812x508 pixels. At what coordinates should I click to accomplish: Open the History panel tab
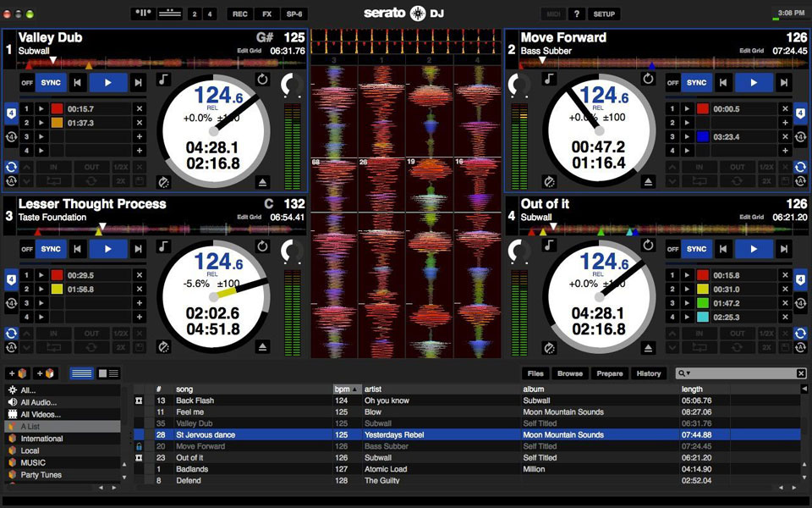pos(649,373)
